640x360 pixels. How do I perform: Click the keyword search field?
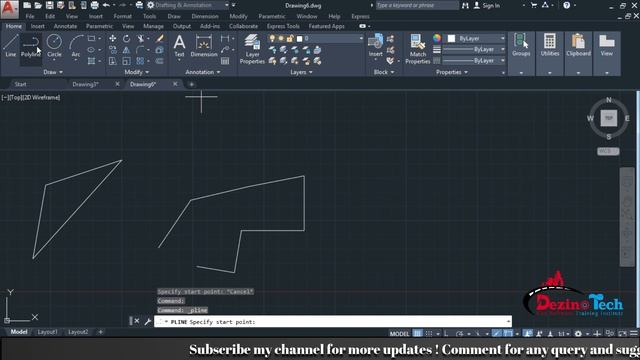tap(417, 5)
